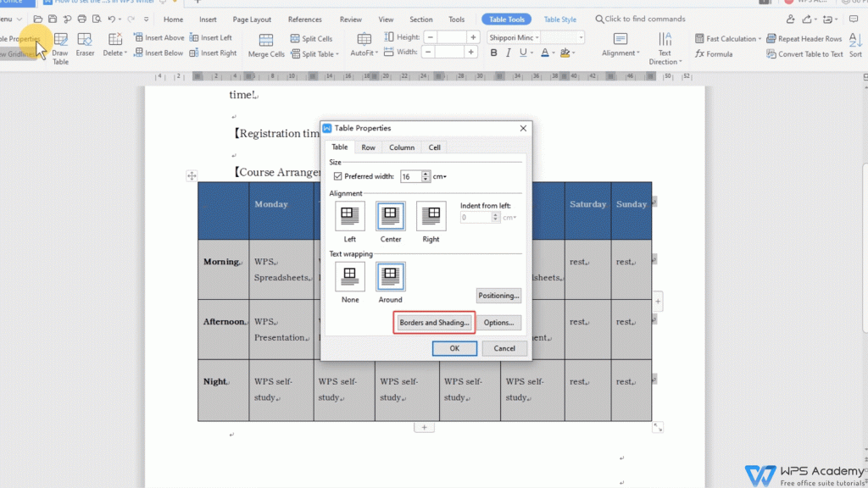
Task: Open the Insert ribbon tab
Action: [208, 19]
